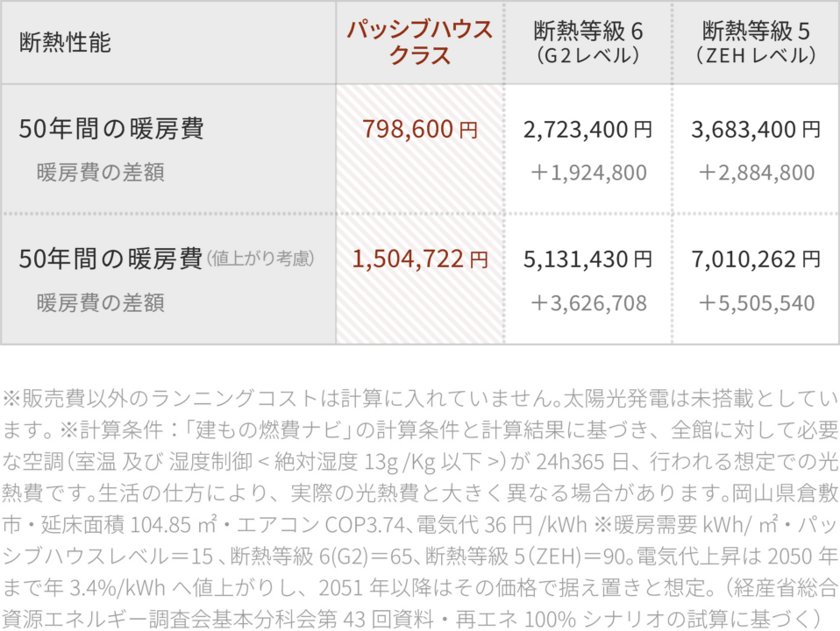Select the パッシブハウスクラス column header
This screenshot has height=631, width=840.
coord(419,42)
